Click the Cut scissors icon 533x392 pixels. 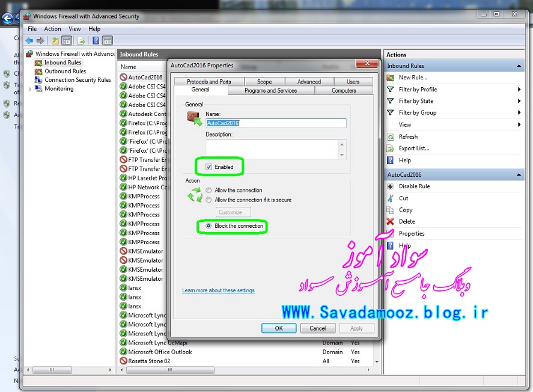pos(390,198)
